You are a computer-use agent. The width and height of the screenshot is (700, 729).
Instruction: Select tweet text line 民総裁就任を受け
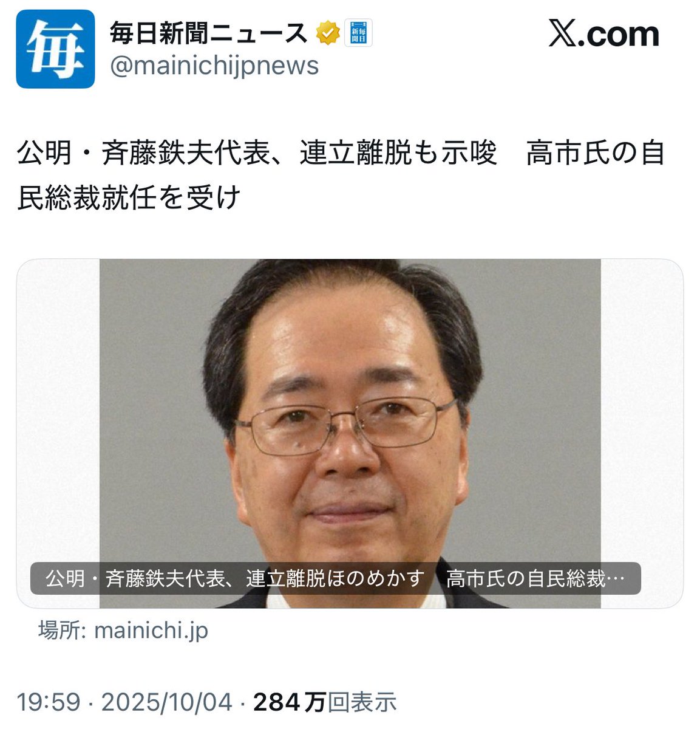pyautogui.click(x=129, y=197)
